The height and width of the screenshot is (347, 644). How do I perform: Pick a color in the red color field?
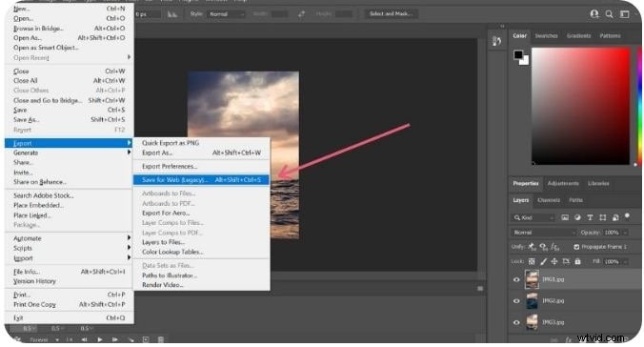pos(580,106)
